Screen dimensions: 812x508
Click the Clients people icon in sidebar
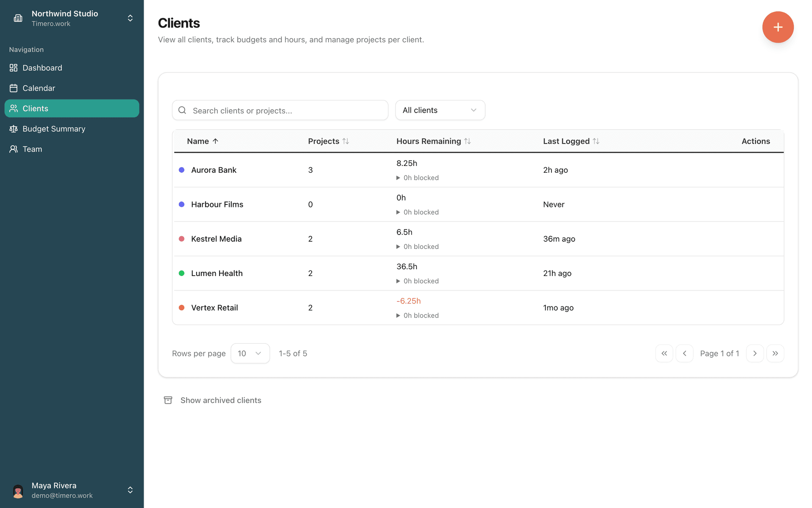[x=14, y=108]
